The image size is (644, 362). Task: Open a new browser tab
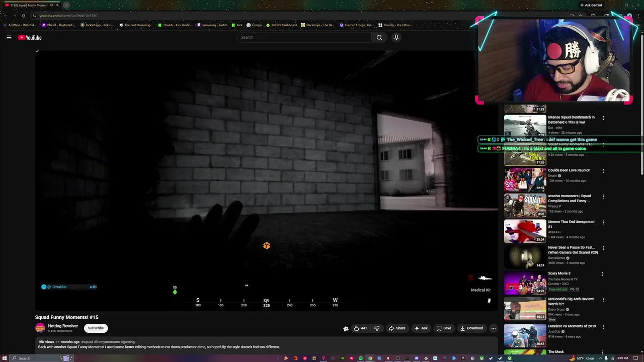pyautogui.click(x=66, y=5)
